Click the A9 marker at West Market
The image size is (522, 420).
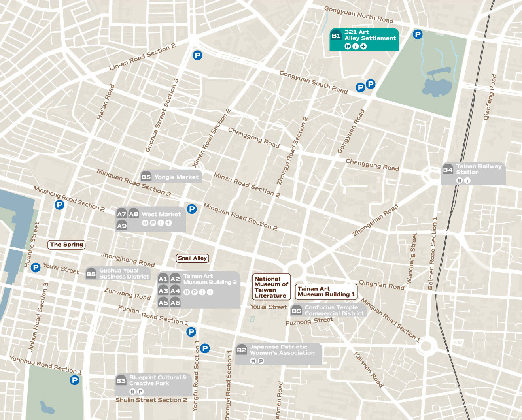tap(121, 226)
